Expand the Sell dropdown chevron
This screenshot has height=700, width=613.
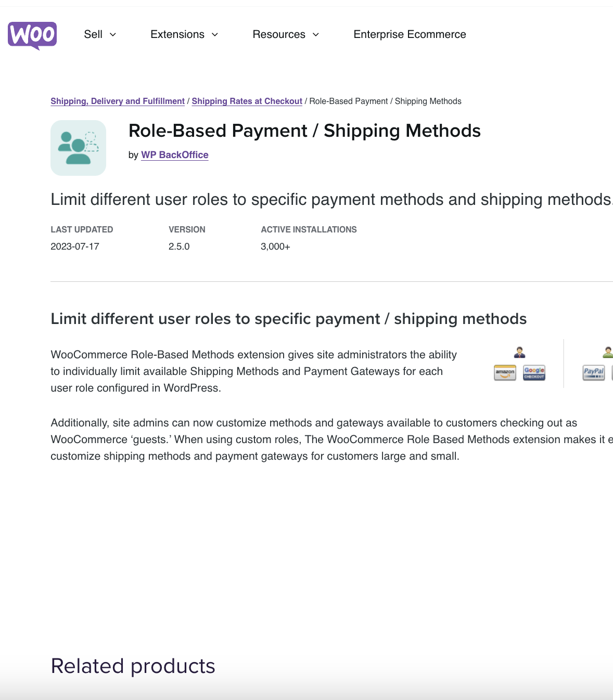tap(113, 35)
